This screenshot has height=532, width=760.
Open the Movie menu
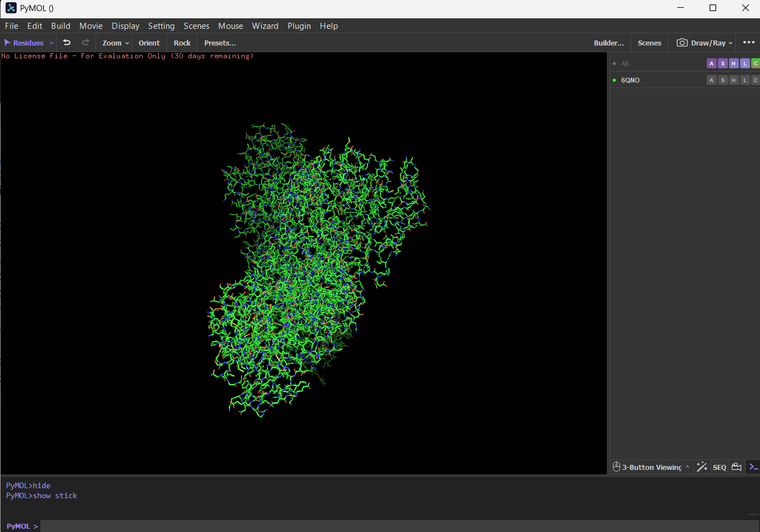tap(91, 26)
